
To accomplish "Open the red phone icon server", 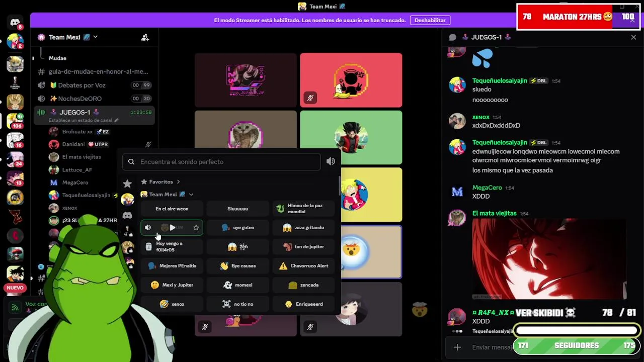I will [15, 235].
